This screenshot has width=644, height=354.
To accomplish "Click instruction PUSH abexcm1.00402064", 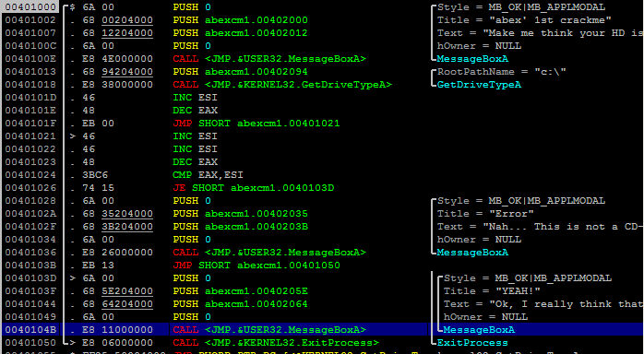I will (240, 304).
